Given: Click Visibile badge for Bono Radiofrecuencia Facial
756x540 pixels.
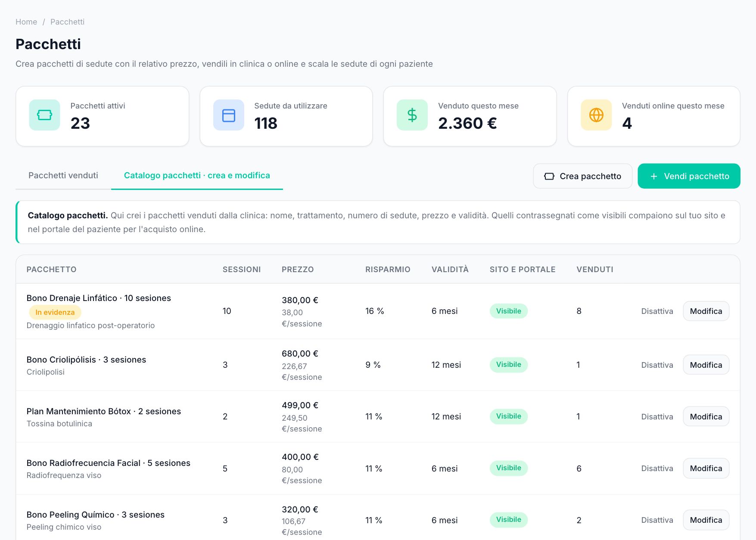Looking at the screenshot, I should click(508, 468).
